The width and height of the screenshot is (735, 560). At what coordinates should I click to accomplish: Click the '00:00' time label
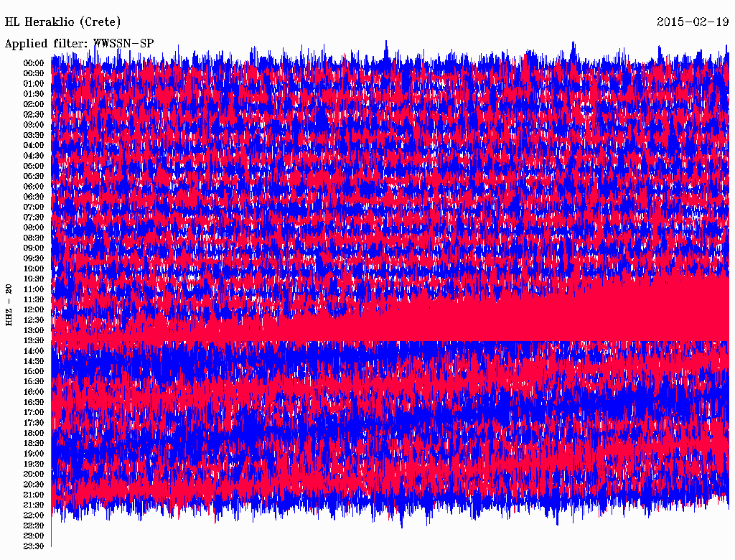(x=33, y=63)
